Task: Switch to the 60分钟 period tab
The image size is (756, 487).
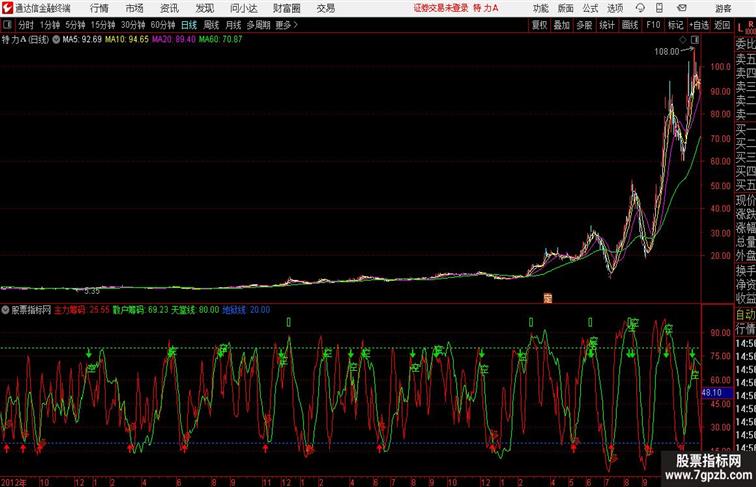Action: click(162, 25)
